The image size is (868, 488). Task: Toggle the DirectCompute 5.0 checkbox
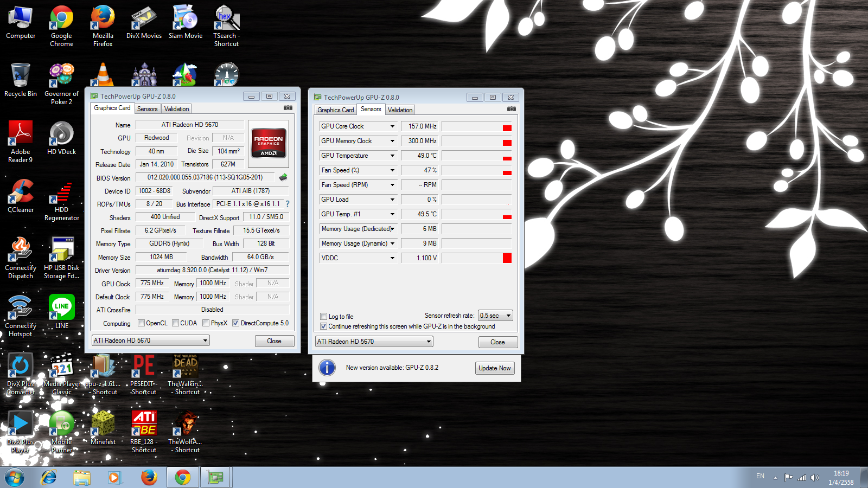click(235, 323)
